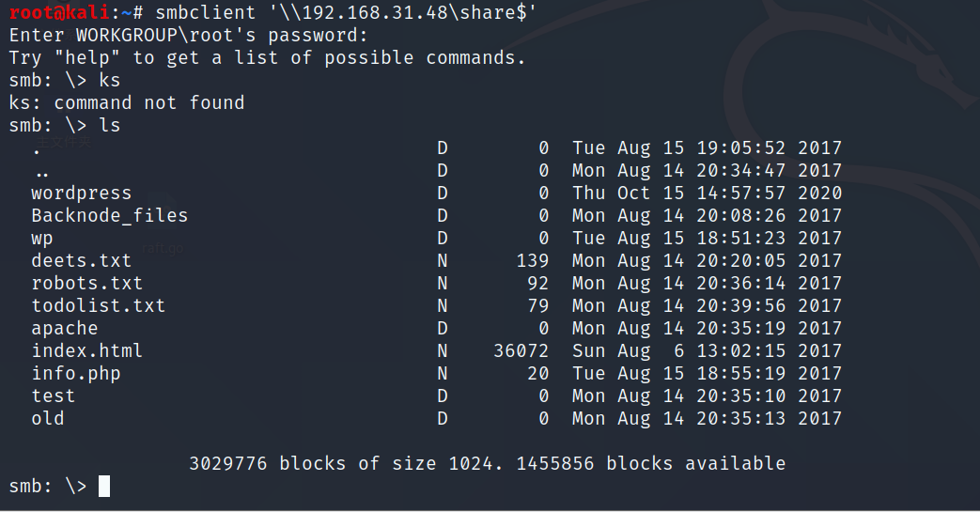The width and height of the screenshot is (980, 512).
Task: Click the "ks: command not found" message
Action: click(x=126, y=102)
